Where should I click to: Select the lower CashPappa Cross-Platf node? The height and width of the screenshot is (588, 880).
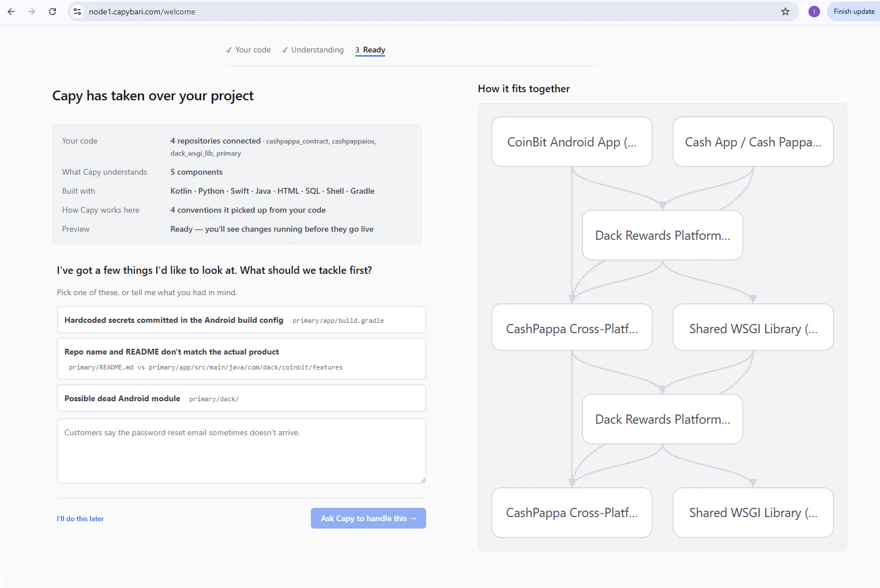[571, 512]
